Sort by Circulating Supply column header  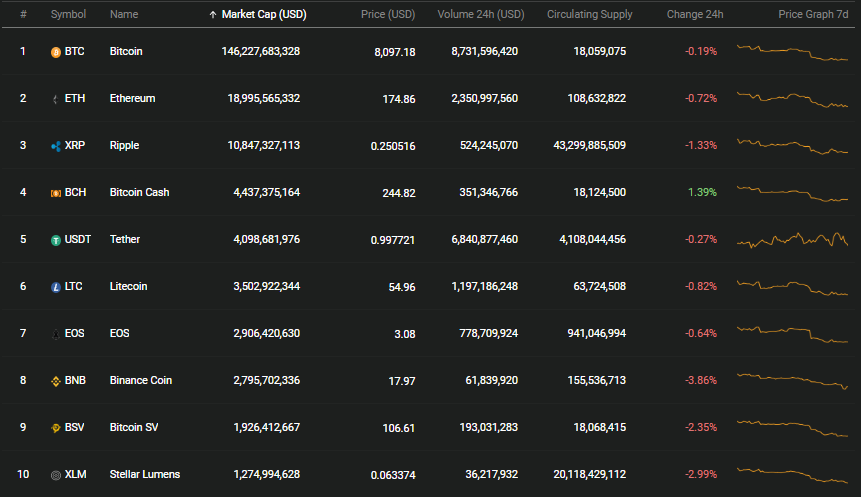coord(589,14)
